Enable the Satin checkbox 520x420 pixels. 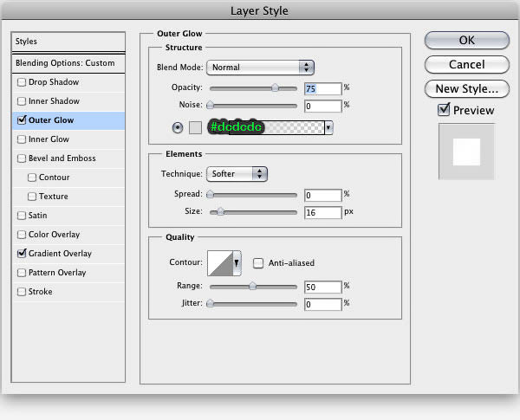(22, 216)
